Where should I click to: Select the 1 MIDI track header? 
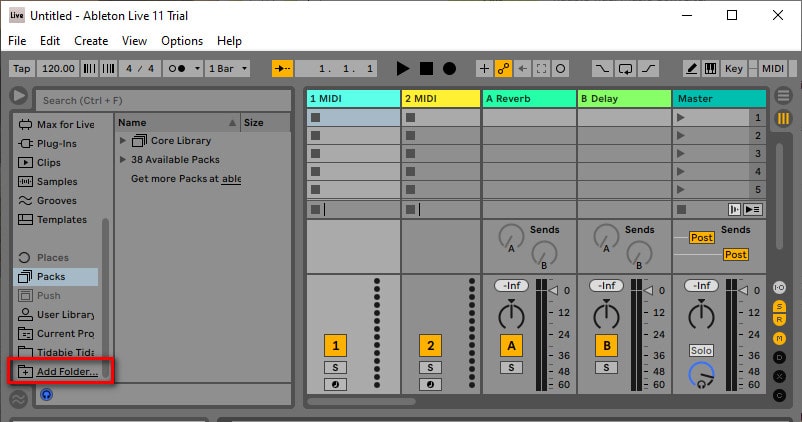(x=353, y=99)
